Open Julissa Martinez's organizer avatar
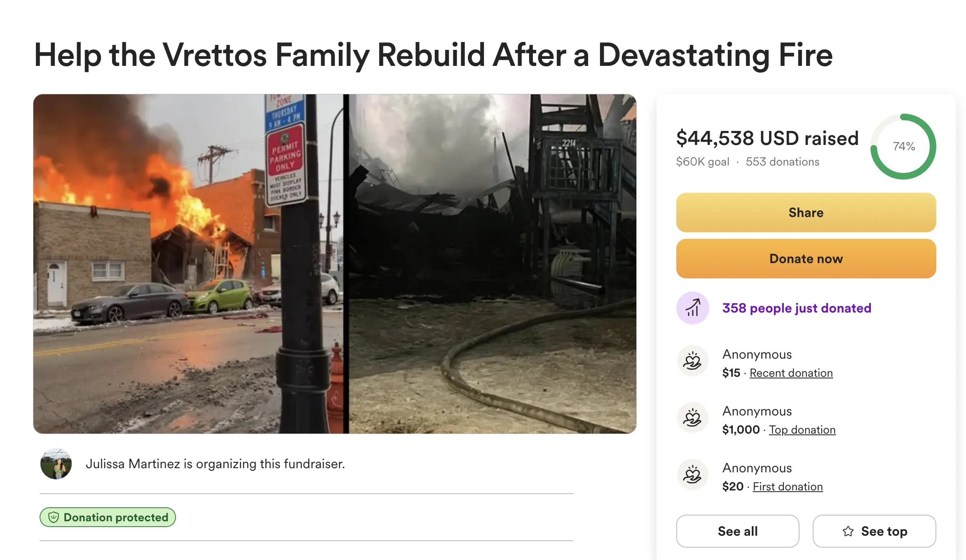 56,464
